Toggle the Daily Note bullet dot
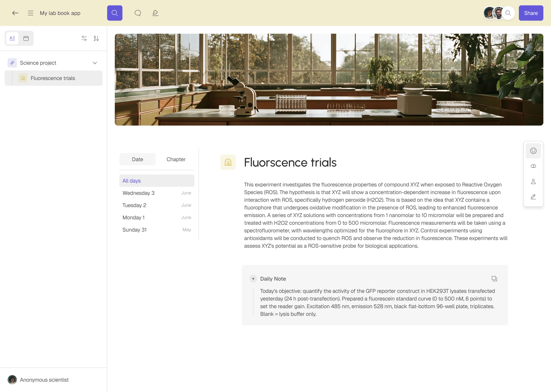 coord(253,279)
